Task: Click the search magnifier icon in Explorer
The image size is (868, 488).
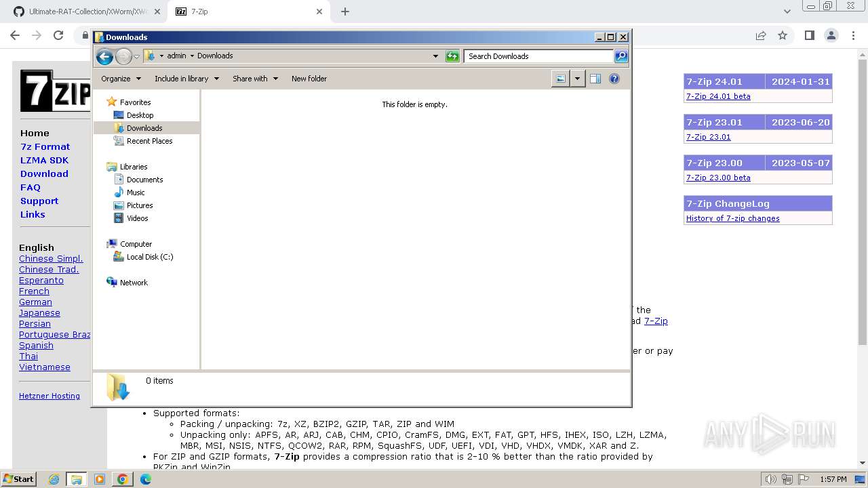Action: [620, 56]
